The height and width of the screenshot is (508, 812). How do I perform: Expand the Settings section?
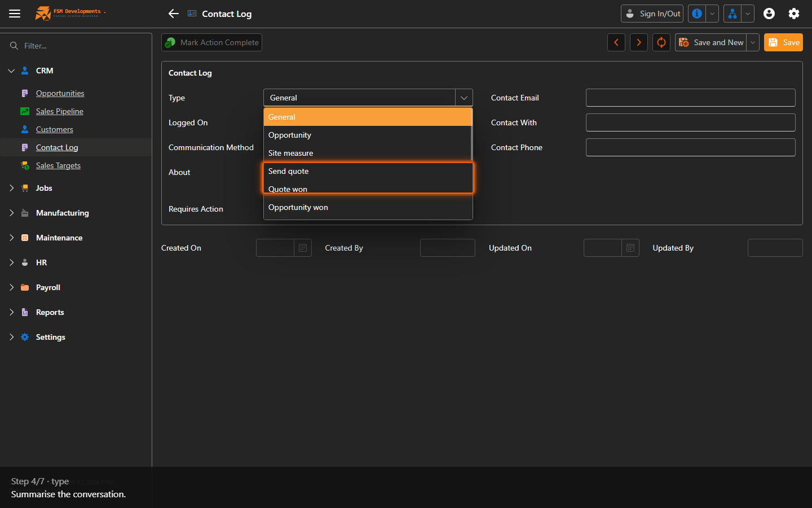pyautogui.click(x=11, y=337)
